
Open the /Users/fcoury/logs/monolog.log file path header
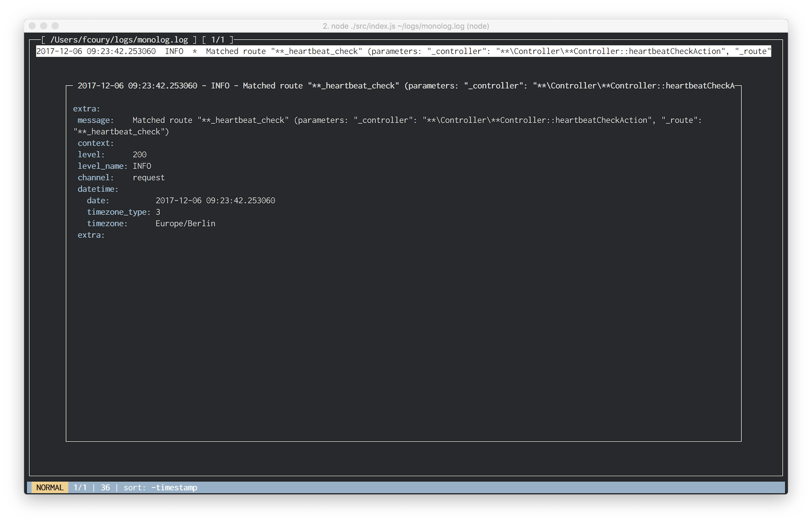tap(119, 39)
